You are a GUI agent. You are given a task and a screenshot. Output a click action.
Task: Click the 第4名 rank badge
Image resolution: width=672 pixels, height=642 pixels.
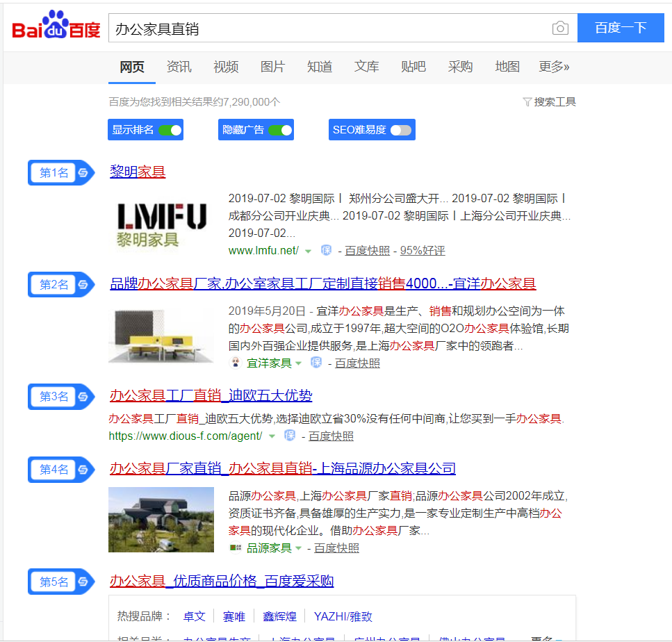tap(61, 470)
